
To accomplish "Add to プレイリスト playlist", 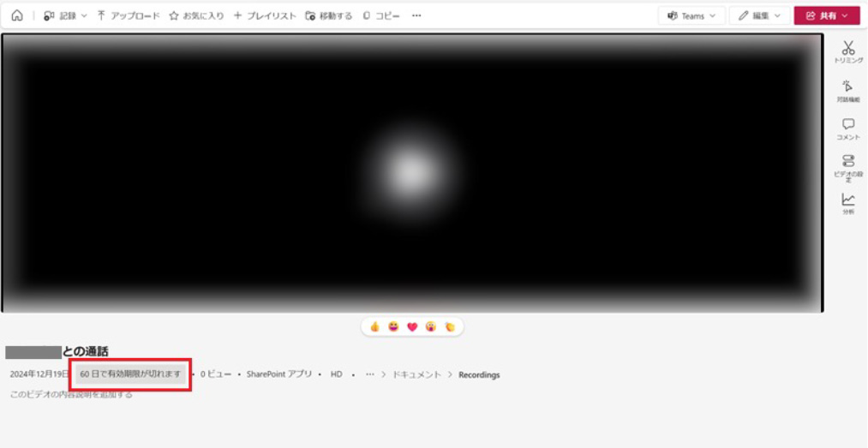I will 265,16.
